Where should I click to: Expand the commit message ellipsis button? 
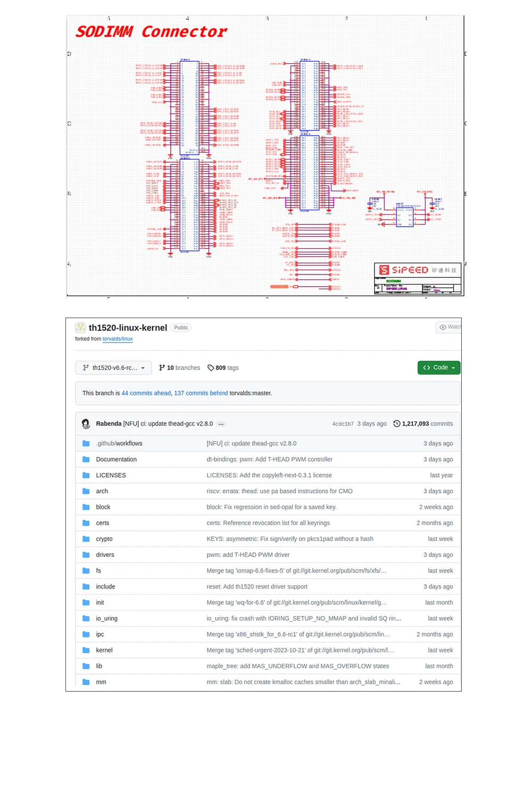pyautogui.click(x=221, y=424)
